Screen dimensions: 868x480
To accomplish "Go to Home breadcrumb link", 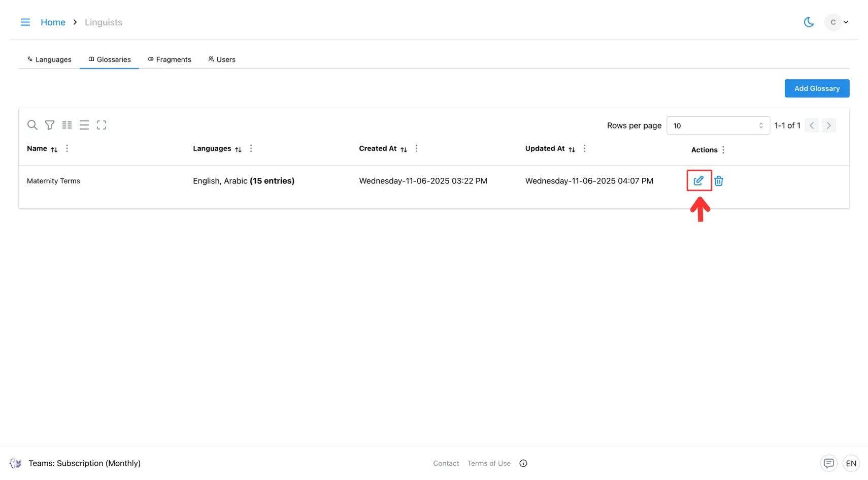I will [x=53, y=22].
